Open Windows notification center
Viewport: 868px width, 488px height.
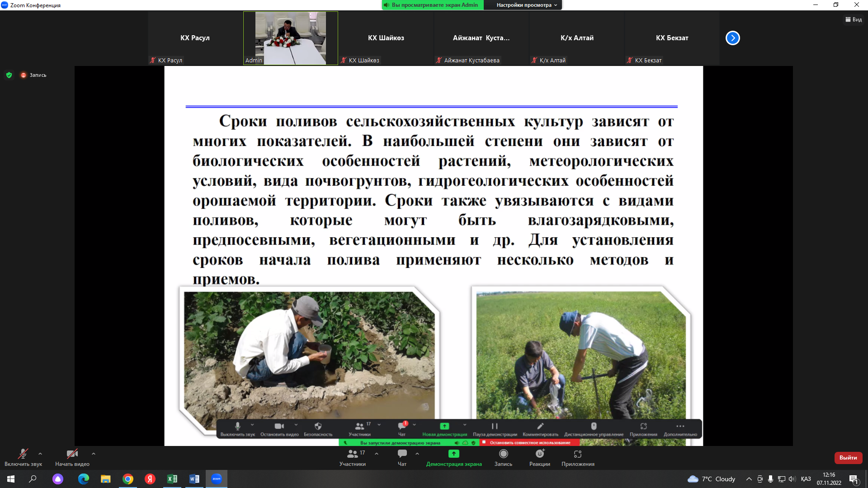(x=854, y=479)
